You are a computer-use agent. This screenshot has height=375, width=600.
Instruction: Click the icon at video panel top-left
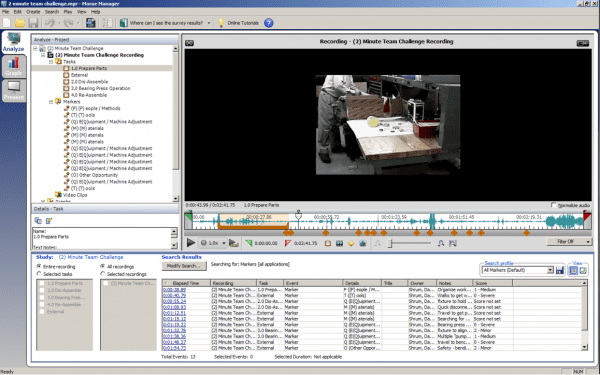tap(189, 43)
